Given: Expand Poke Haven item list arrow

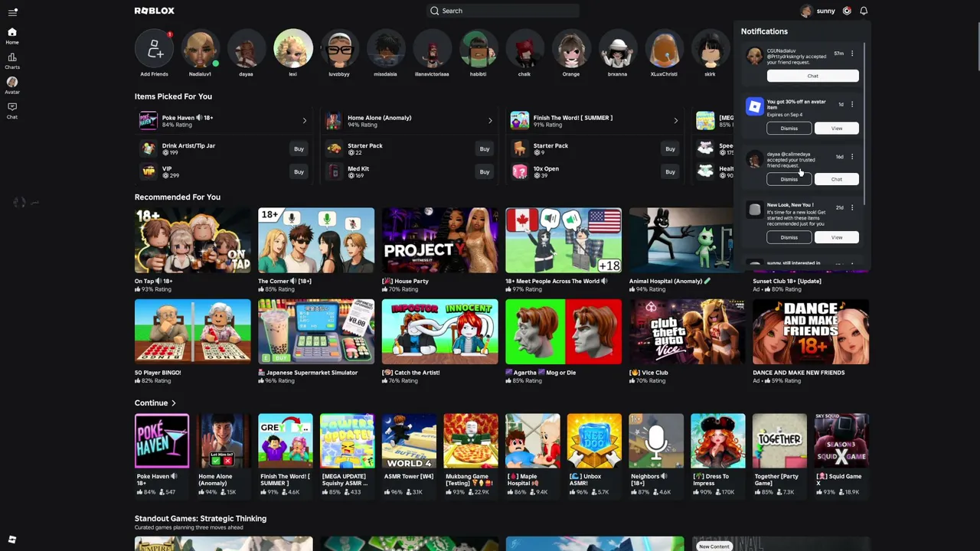Looking at the screenshot, I should pyautogui.click(x=304, y=121).
